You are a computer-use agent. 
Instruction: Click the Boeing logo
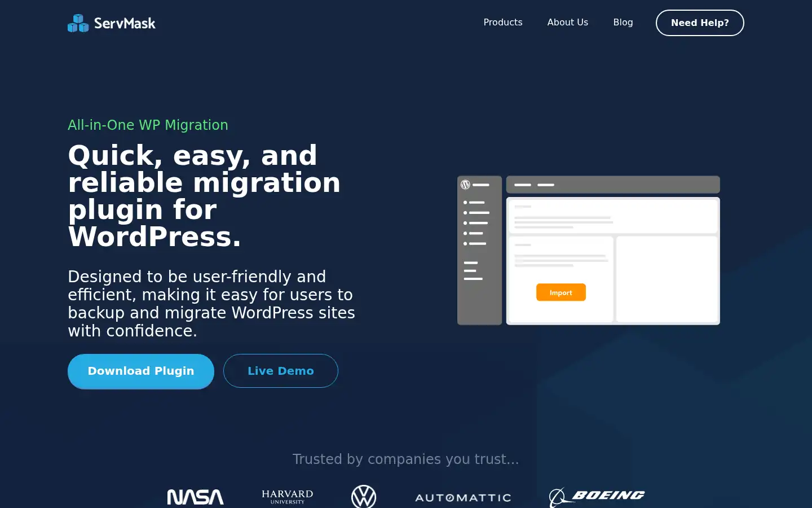[x=597, y=497]
